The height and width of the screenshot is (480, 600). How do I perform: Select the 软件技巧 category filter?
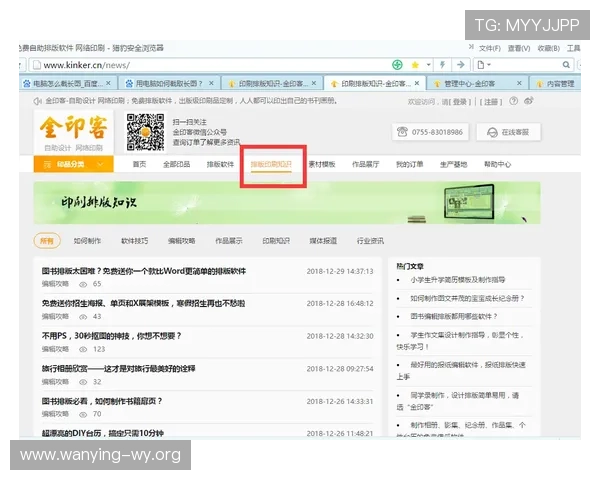[134, 241]
